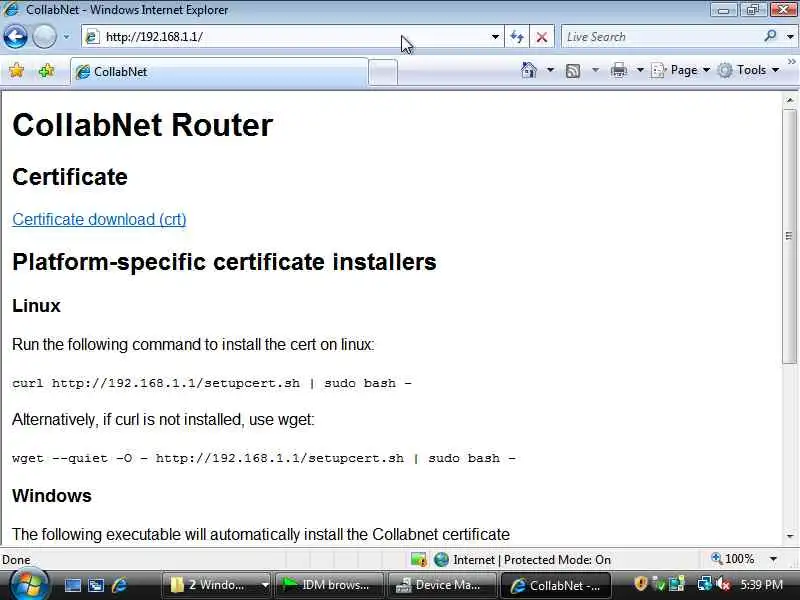Expand the zoom level dropdown arrow
The image size is (800, 600).
[773, 559]
